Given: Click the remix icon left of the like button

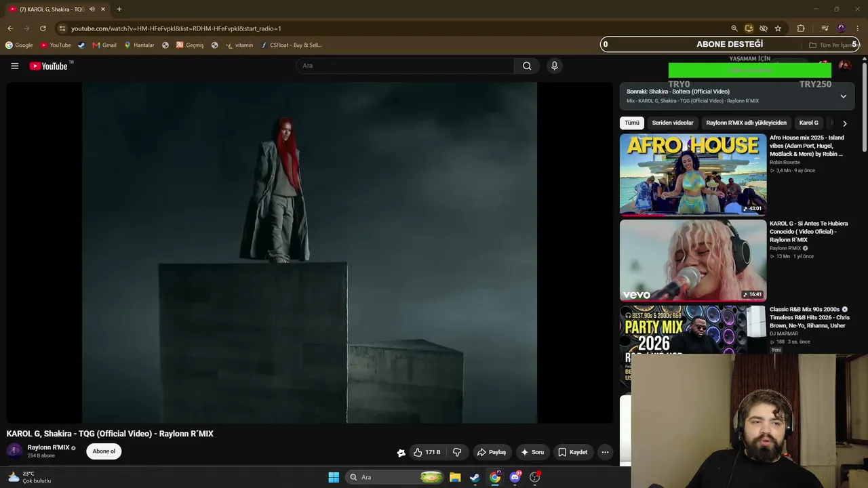Looking at the screenshot, I should [401, 453].
